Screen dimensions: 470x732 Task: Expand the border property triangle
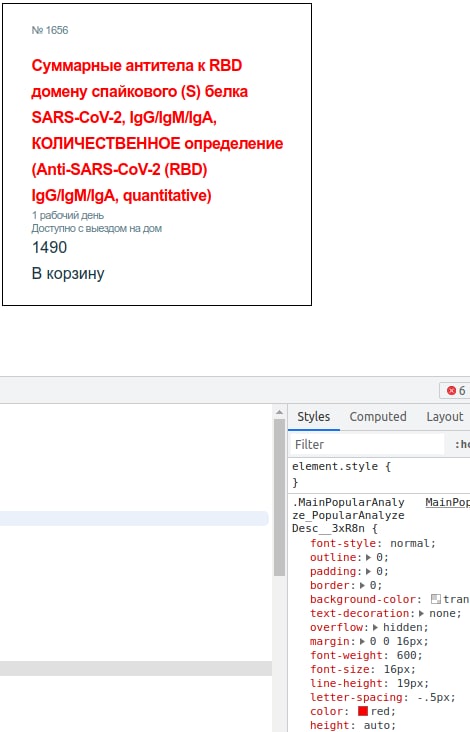click(x=362, y=585)
